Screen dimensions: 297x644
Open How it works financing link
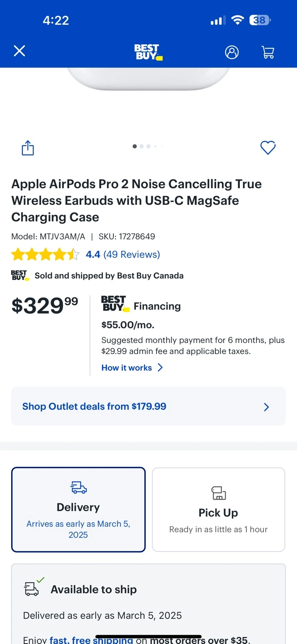point(127,368)
